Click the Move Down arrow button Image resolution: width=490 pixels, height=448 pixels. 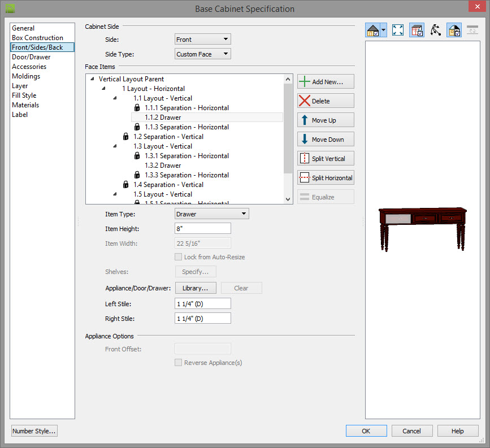tap(326, 140)
